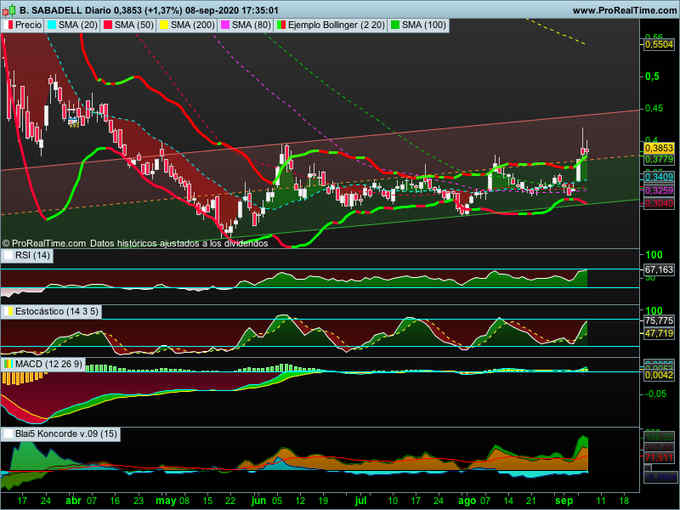Click the cyan 0,3409 price axis tag

658,177
